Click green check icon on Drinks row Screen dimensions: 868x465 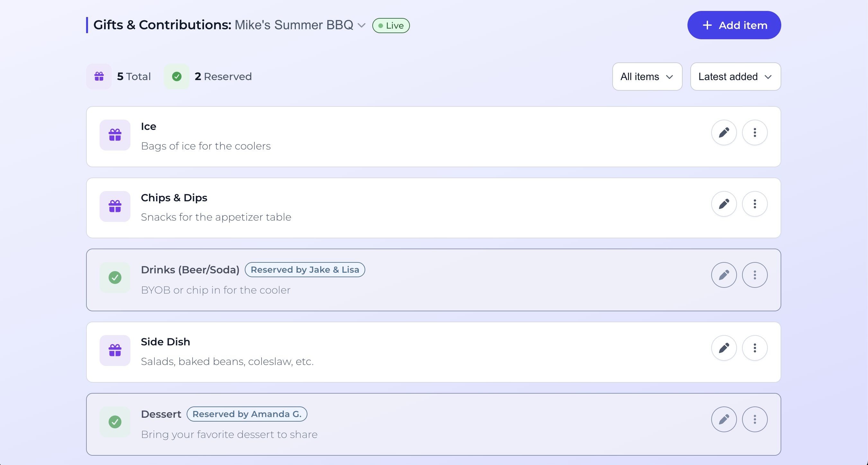click(x=115, y=278)
